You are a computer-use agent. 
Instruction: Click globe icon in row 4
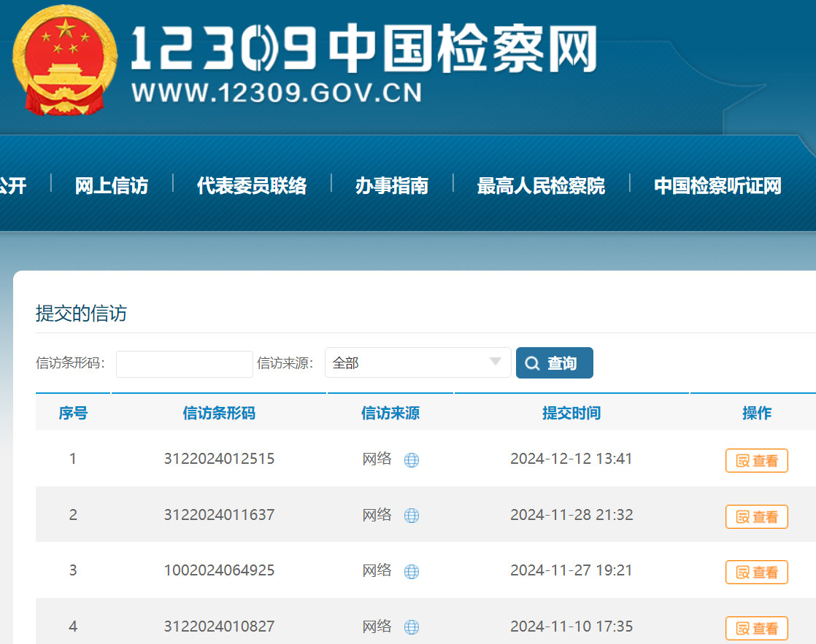pyautogui.click(x=412, y=627)
